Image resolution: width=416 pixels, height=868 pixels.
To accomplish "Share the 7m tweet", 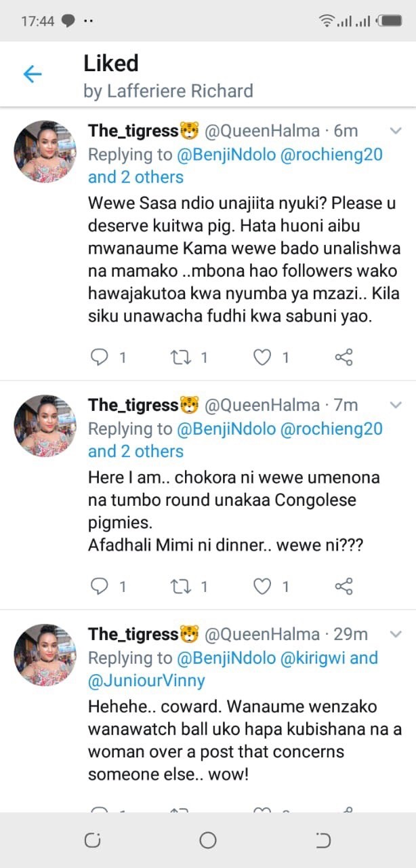I will point(344,587).
